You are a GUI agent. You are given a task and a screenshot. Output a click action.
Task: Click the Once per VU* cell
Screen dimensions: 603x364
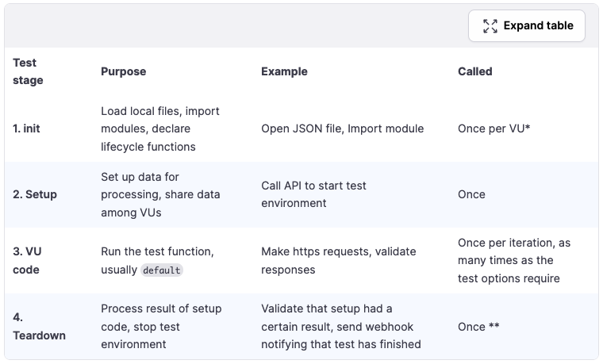click(x=494, y=128)
